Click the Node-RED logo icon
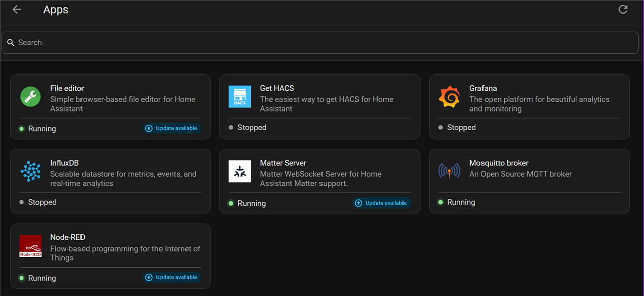 (31, 246)
